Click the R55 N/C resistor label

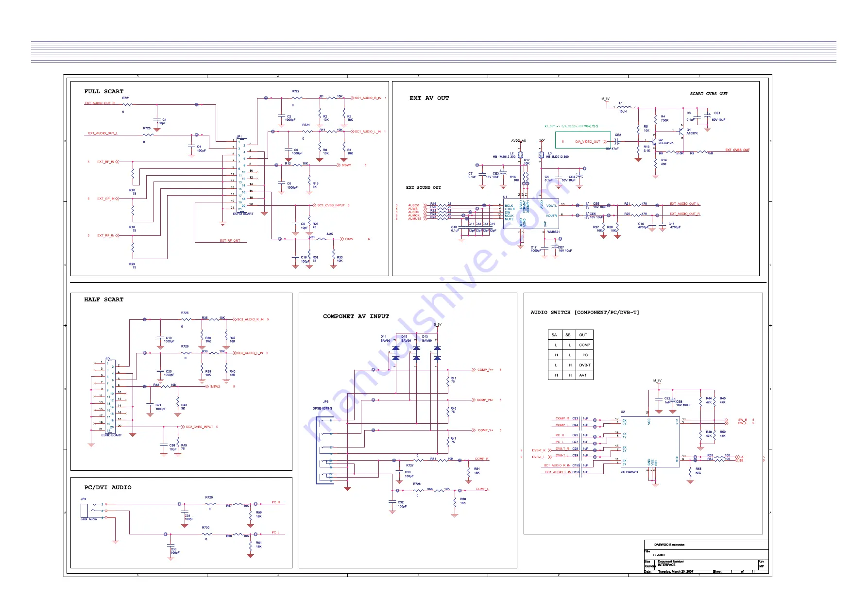(698, 471)
